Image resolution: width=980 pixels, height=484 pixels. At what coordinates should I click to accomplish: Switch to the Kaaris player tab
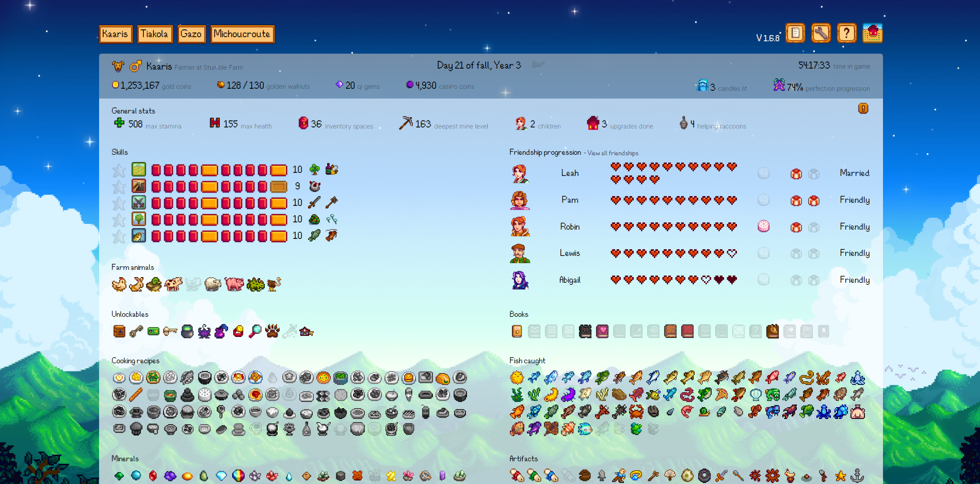[116, 34]
